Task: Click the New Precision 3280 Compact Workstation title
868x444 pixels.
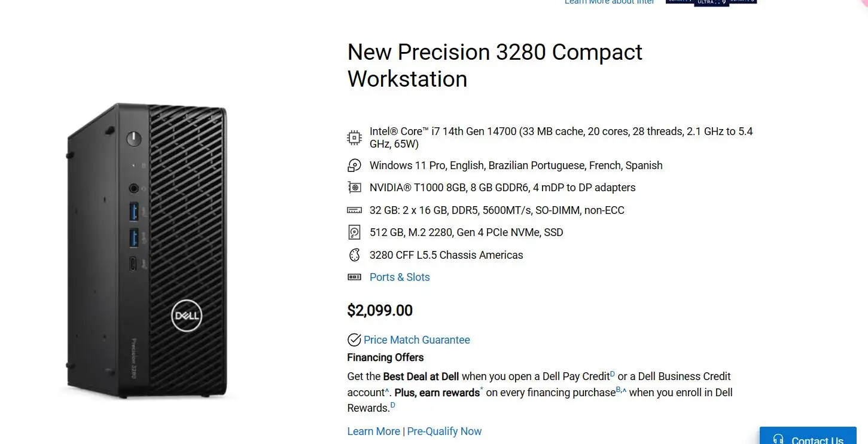Action: 494,65
